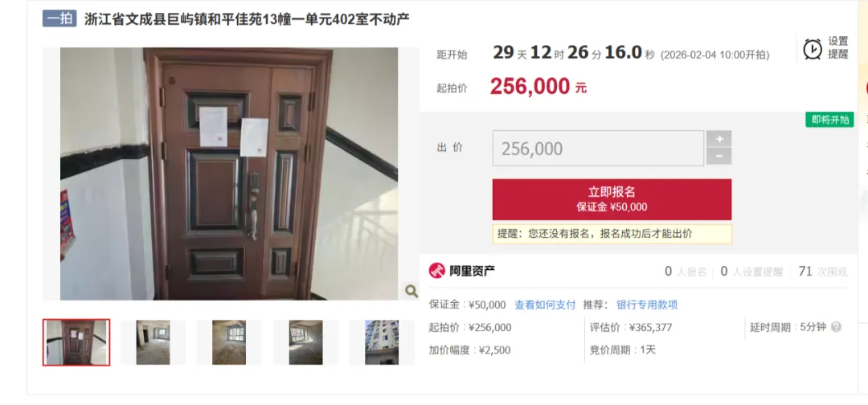Click the 设置提醒 text label

[837, 48]
